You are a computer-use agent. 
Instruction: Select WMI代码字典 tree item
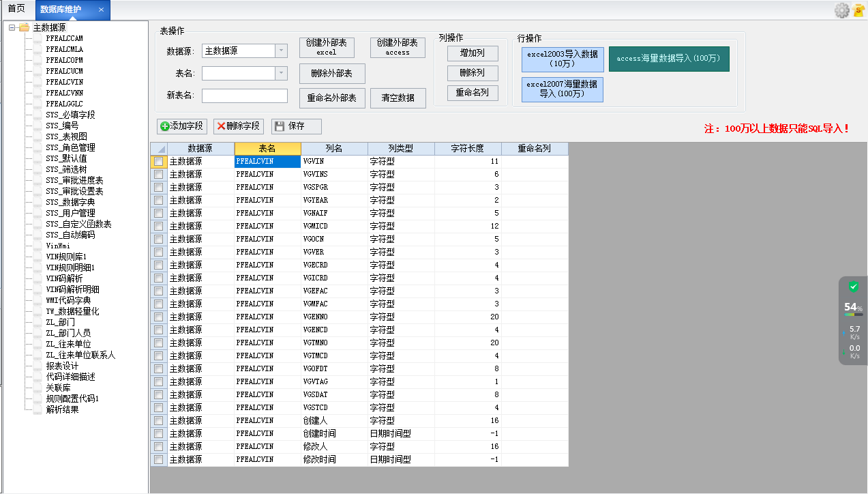69,300
